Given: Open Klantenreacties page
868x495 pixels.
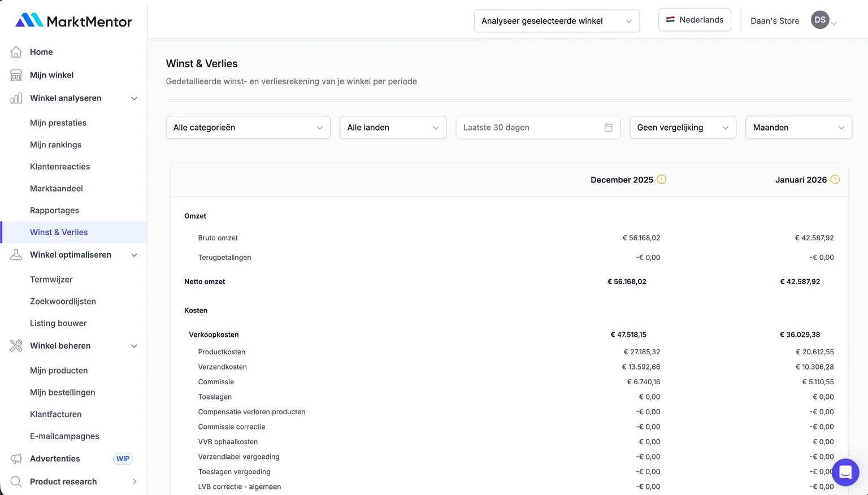Looking at the screenshot, I should 60,167.
